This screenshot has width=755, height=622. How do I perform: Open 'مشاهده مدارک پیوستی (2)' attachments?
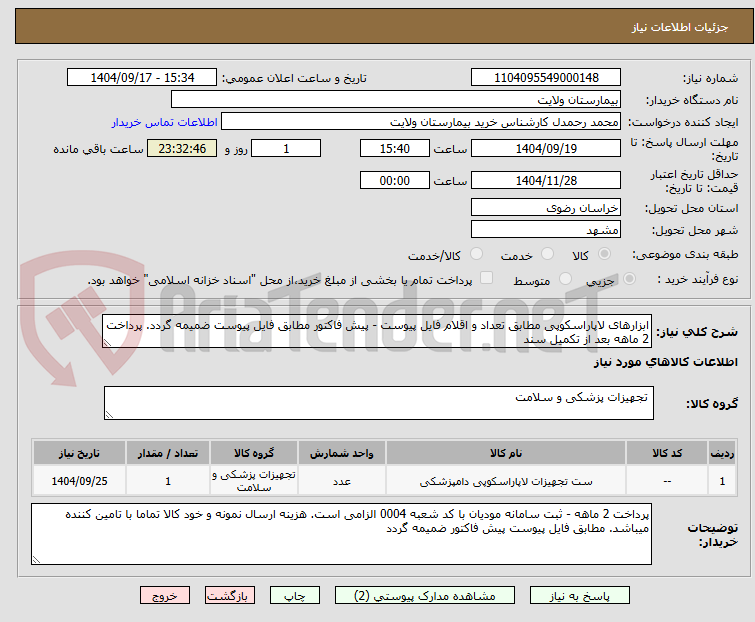(x=425, y=596)
